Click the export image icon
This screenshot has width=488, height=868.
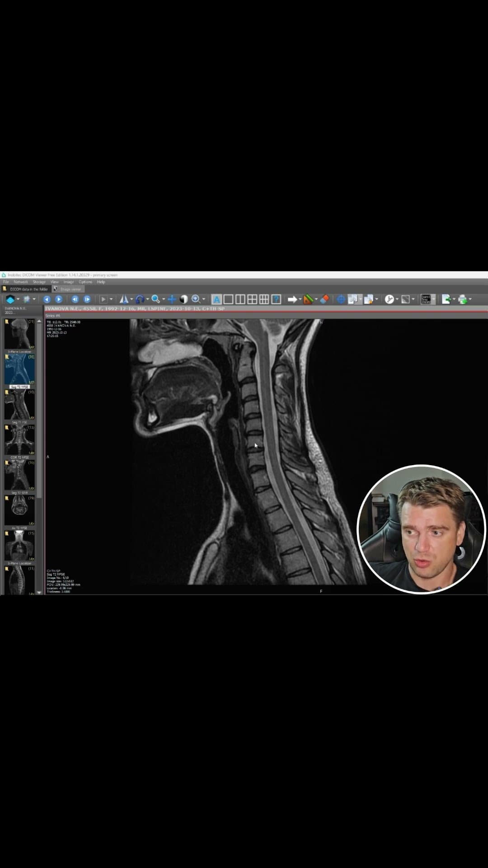point(446,299)
